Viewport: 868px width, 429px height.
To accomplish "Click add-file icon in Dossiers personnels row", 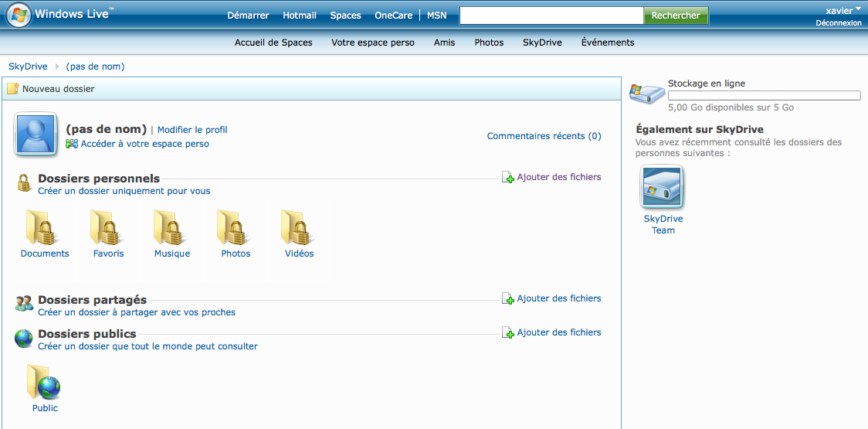I will [507, 177].
